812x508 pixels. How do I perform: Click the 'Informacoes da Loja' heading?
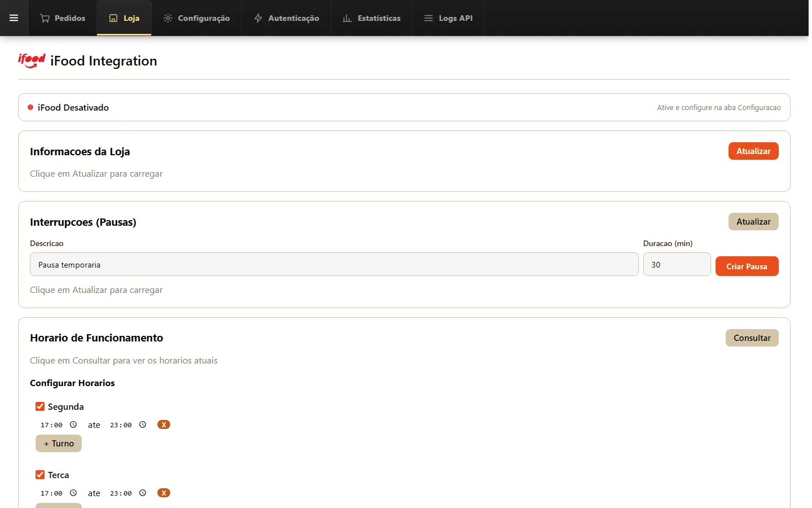coord(80,151)
